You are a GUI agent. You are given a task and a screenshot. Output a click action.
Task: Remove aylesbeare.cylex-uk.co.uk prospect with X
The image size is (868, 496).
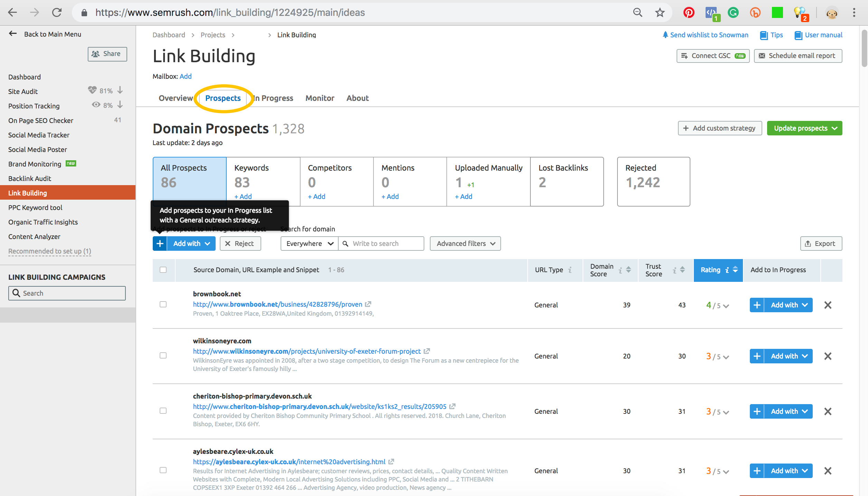[828, 471]
